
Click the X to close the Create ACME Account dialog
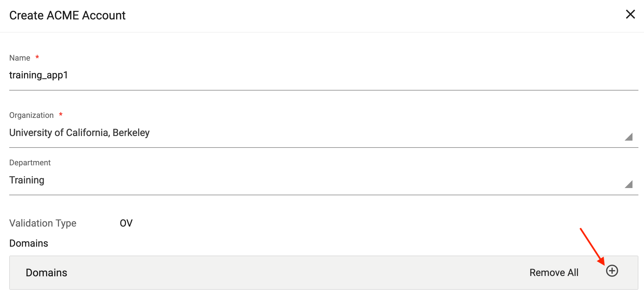(x=631, y=14)
